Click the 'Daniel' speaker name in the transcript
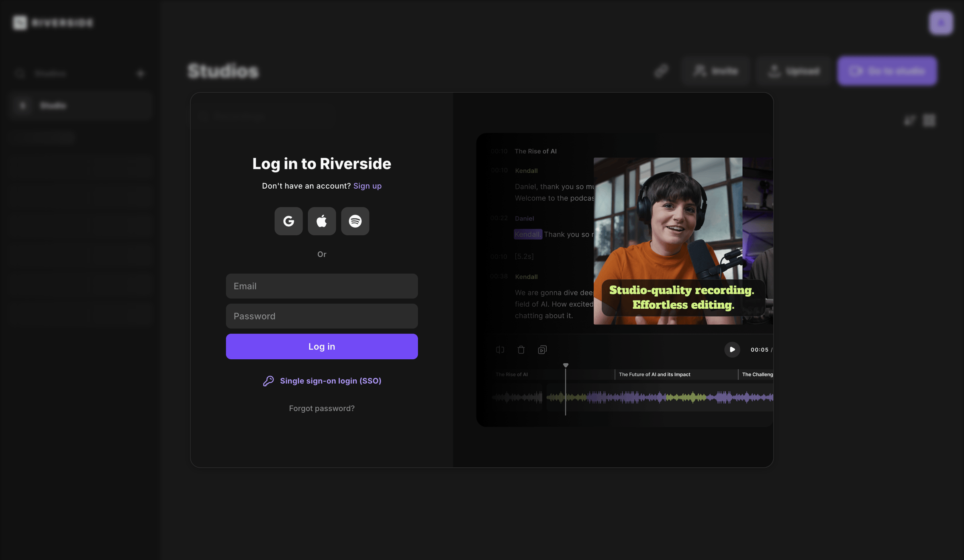This screenshot has height=560, width=964. [x=525, y=218]
